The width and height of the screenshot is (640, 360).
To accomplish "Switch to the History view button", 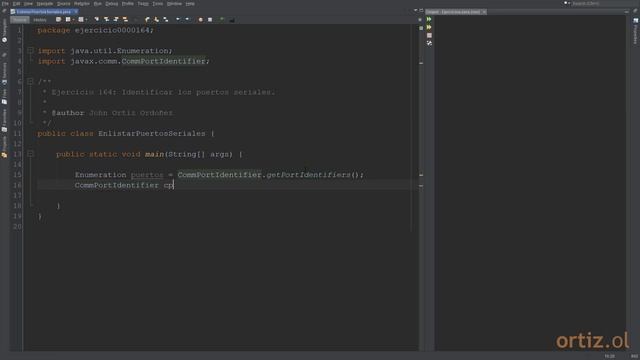I will click(40, 20).
